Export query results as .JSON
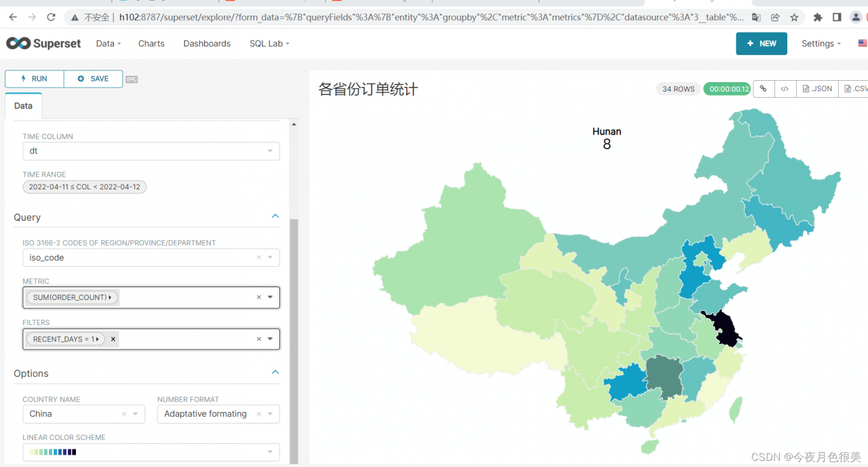The image size is (868, 467). pos(816,88)
